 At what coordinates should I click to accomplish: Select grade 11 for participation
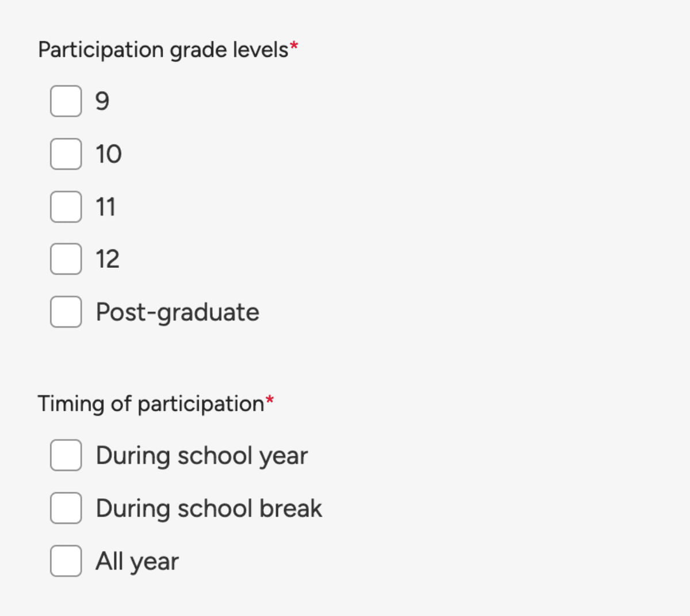65,207
